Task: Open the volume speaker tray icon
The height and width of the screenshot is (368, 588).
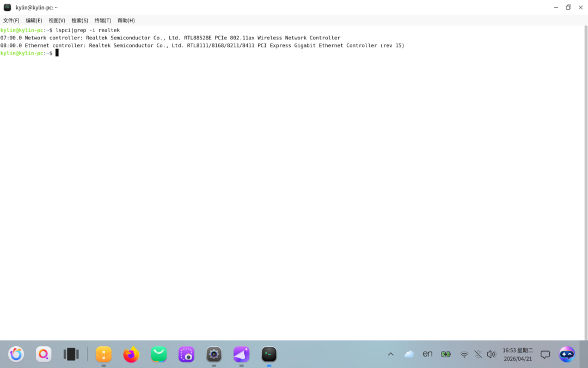Action: [x=491, y=354]
